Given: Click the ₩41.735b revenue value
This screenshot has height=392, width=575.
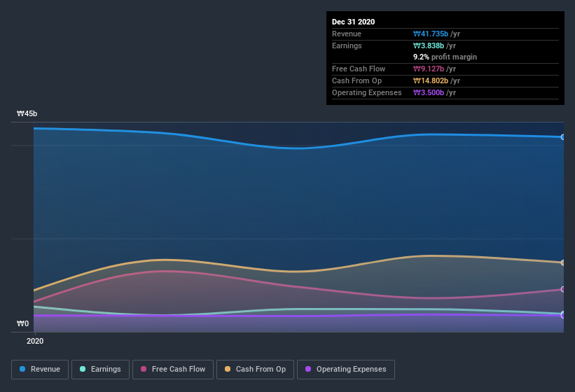Looking at the screenshot, I should pos(431,34).
